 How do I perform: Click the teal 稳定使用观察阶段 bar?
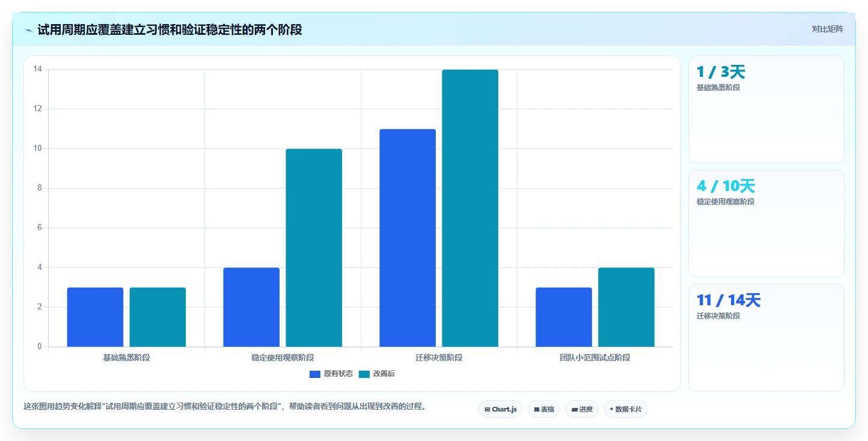point(314,248)
